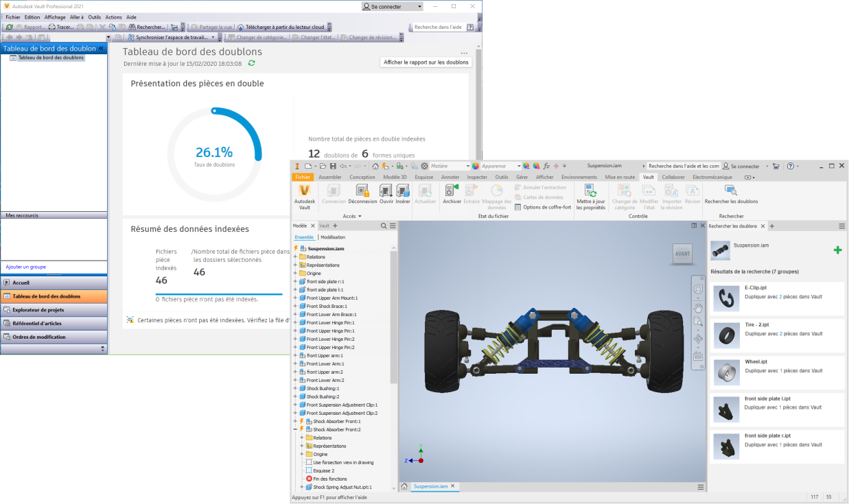Expand the Shock Absorber Front:1 node
This screenshot has width=849, height=504.
295,421
